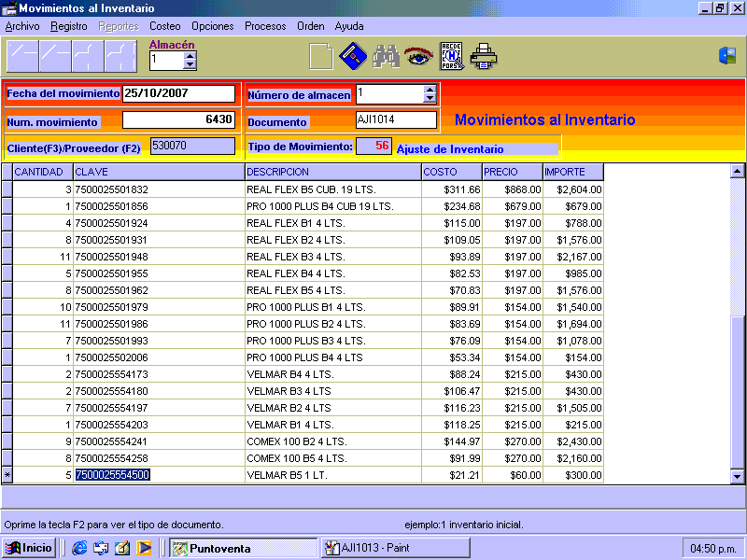The image size is (747, 560).
Task: Click the eye view icon
Action: coord(417,57)
